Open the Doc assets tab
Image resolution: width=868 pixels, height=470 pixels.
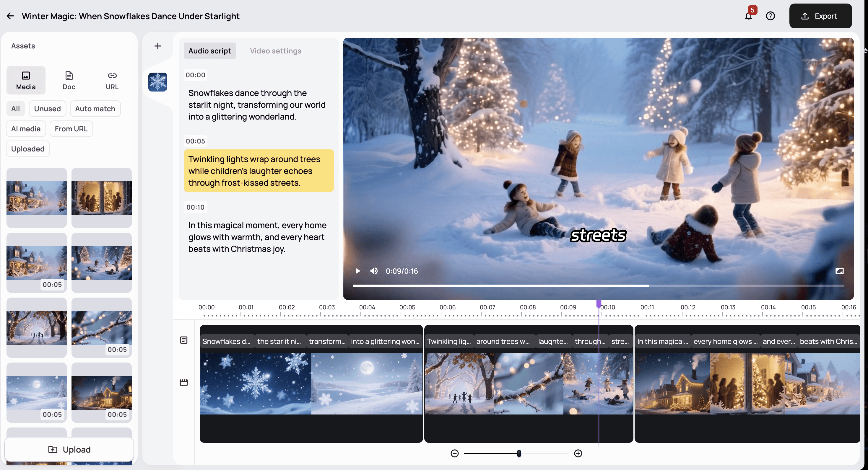click(x=69, y=80)
